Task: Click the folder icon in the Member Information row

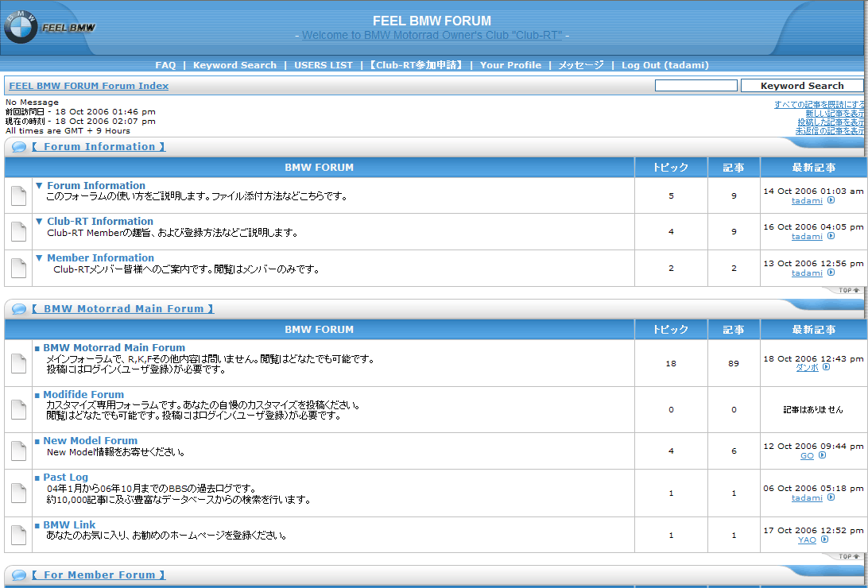Action: [x=19, y=269]
